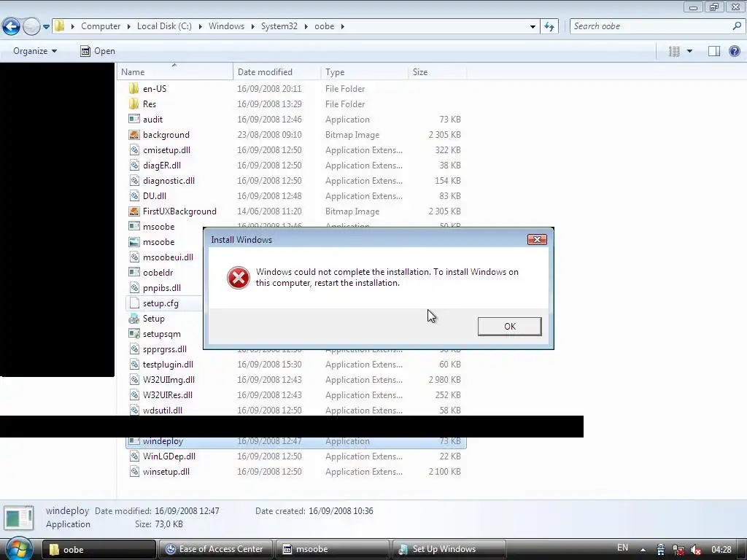Select the spprgrss.dll file icon
The image size is (747, 560).
134,349
